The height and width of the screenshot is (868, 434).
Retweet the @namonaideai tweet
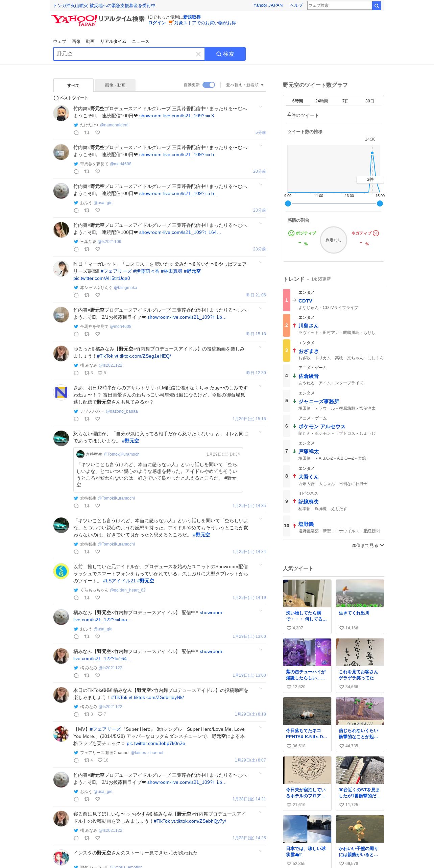click(x=87, y=133)
